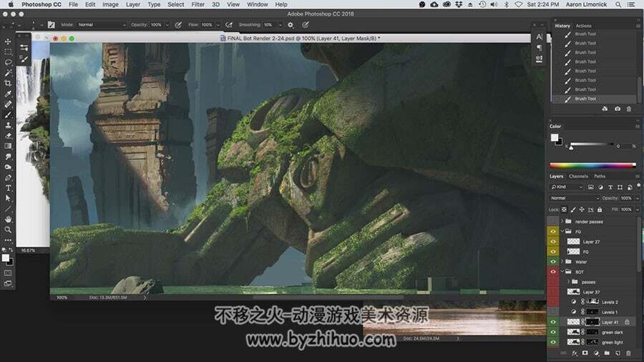Toggle visibility of FG group

(x=553, y=232)
